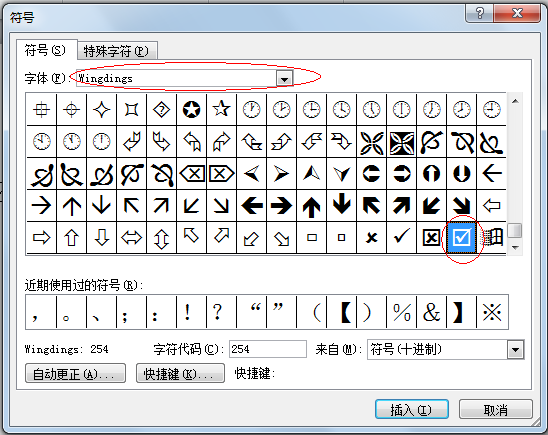This screenshot has width=548, height=435.
Task: Open the 快捷键 settings button
Action: [180, 373]
